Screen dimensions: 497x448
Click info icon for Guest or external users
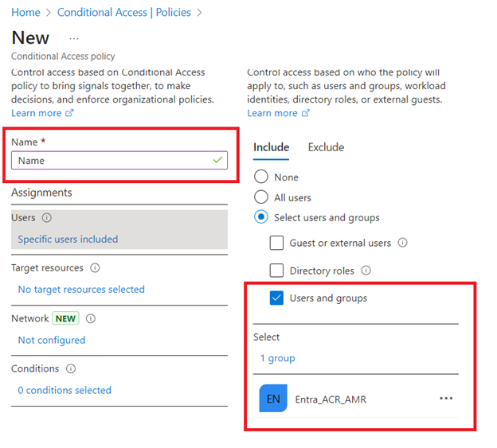[x=402, y=243]
